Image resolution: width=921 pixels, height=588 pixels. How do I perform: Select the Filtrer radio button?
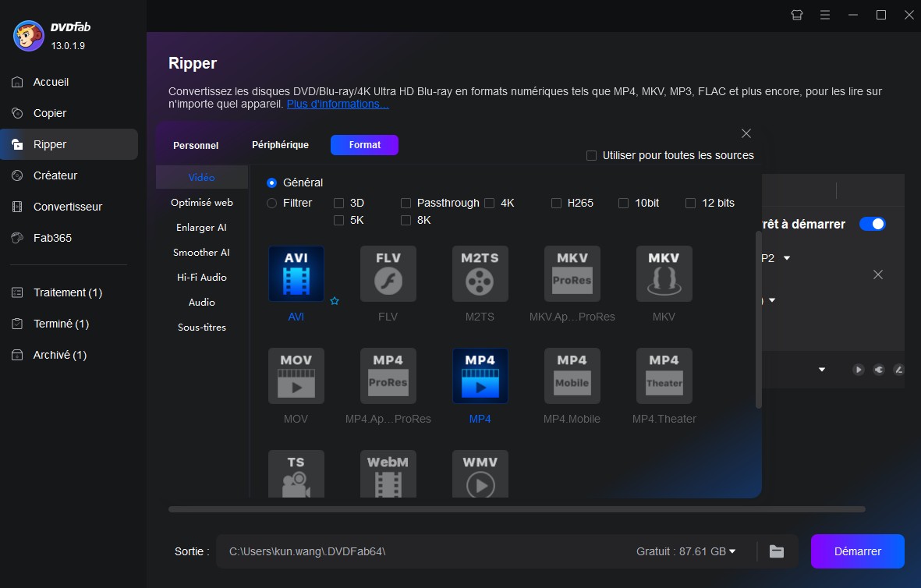coord(271,204)
